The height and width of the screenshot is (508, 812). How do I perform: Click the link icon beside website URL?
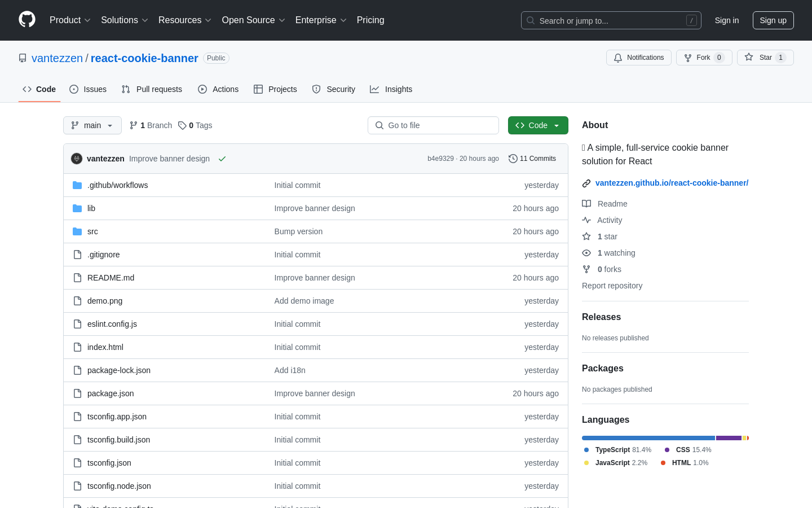point(586,183)
